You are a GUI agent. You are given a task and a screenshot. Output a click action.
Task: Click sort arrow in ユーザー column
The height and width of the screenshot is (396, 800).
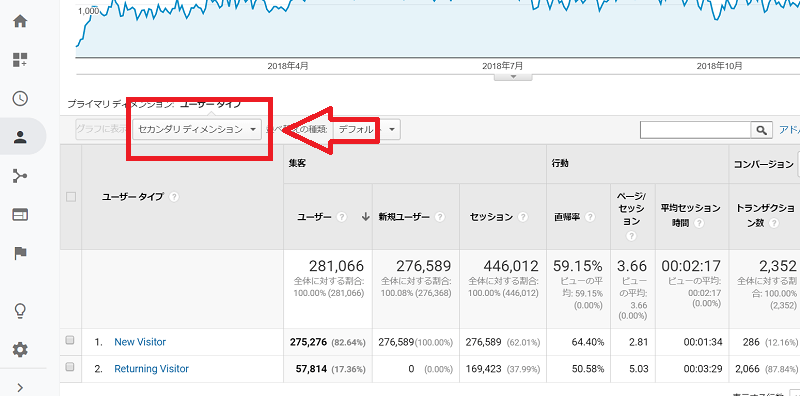point(365,217)
